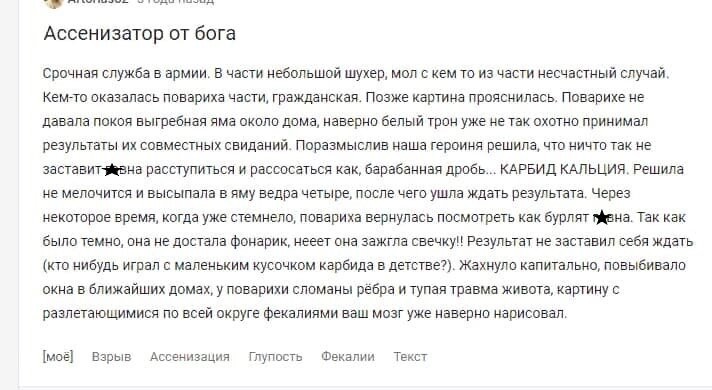Click the word "фонарик" in the story

pyautogui.click(x=259, y=241)
